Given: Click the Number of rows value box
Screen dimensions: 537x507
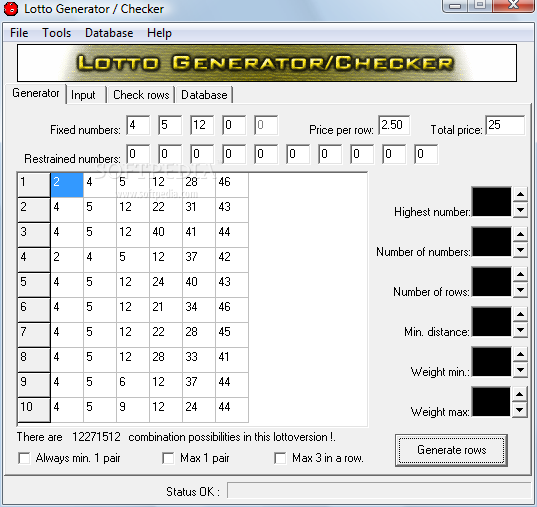Looking at the screenshot, I should [491, 282].
